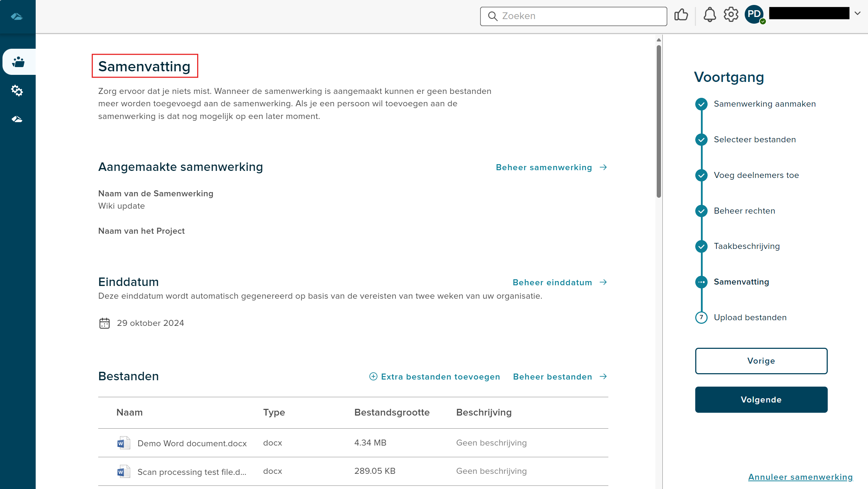Viewport: 868px width, 489px height.
Task: Click the Vorige button
Action: (x=761, y=361)
